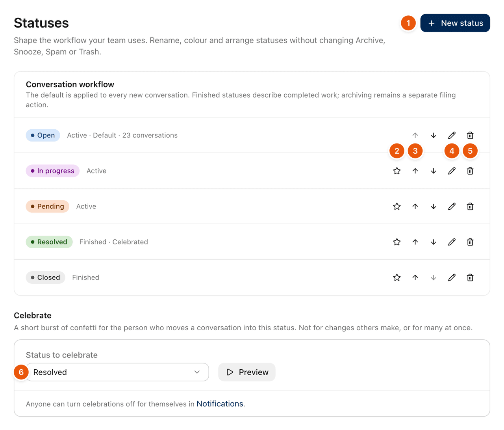
Task: Edit the In progress status
Action: pos(452,171)
